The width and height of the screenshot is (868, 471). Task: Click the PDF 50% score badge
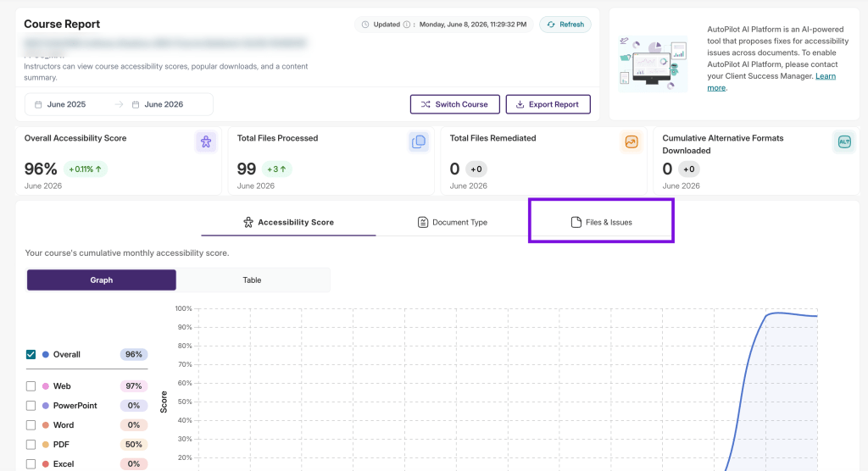coord(133,445)
